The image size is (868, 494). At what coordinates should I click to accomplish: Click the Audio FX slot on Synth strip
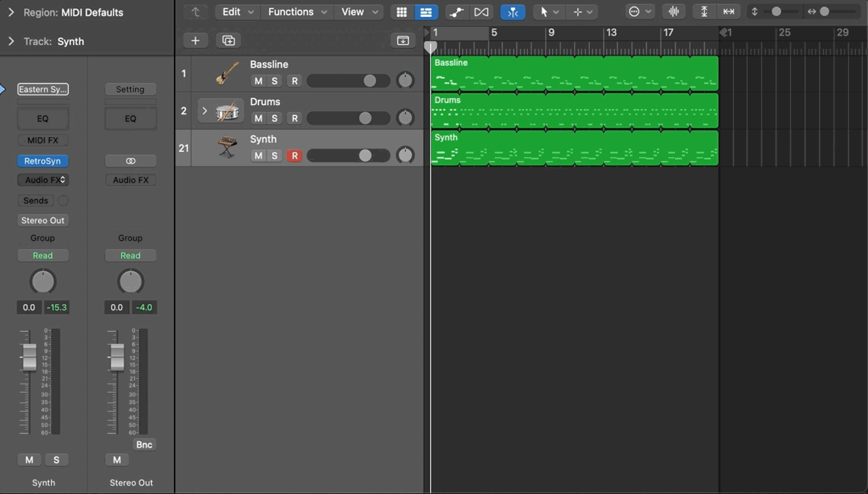[x=43, y=180]
